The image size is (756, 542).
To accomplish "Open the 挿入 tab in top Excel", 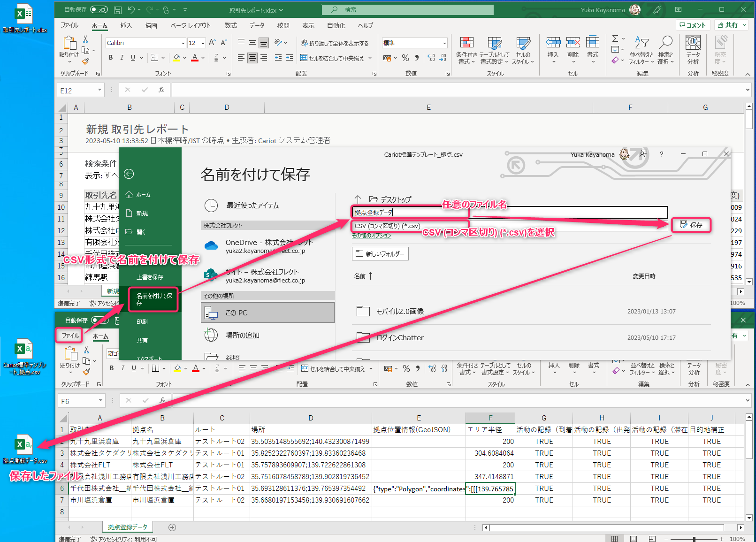I will (126, 25).
